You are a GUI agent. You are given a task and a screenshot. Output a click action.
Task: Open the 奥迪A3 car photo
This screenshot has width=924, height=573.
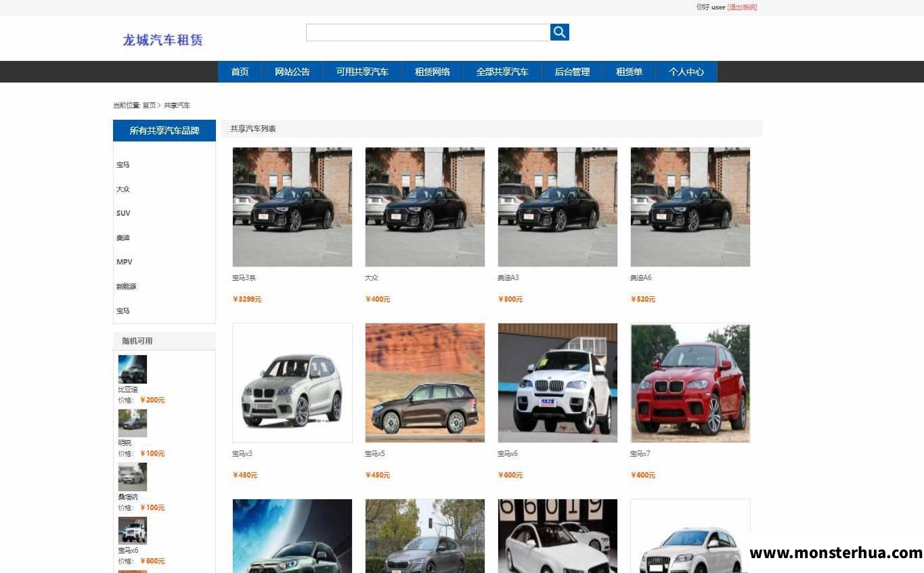coord(558,207)
